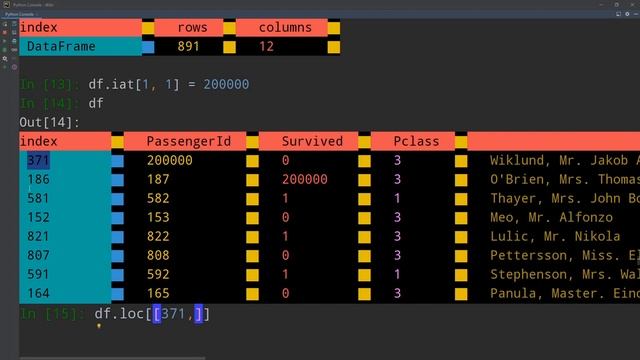Click the PassengerId column header
The image size is (640, 360).
189,141
